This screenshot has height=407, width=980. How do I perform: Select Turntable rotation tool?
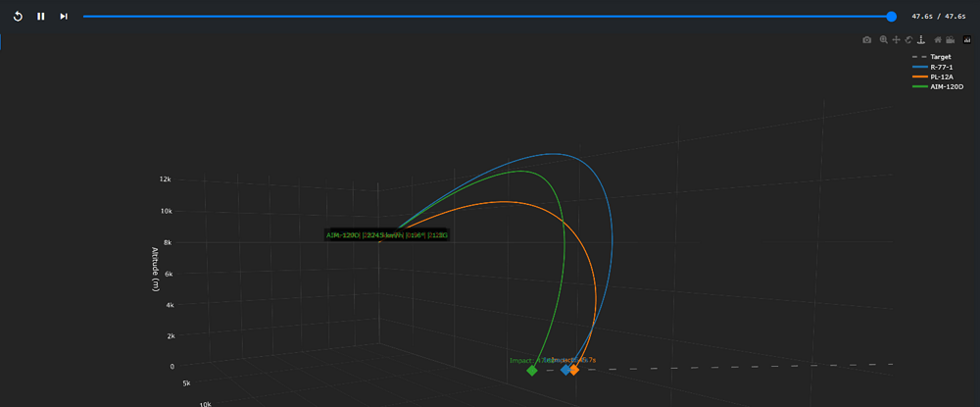[921, 39]
